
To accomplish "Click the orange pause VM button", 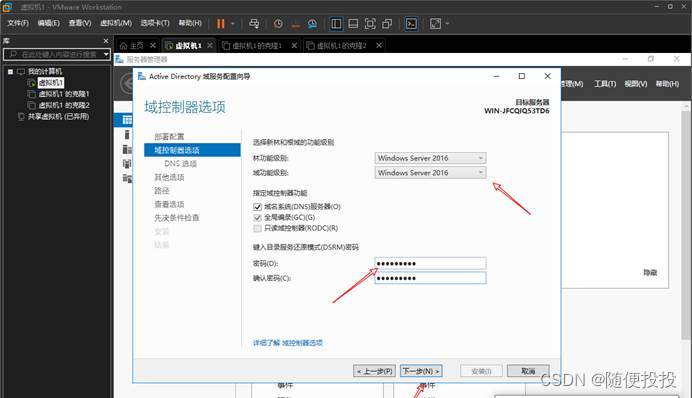I will point(221,24).
